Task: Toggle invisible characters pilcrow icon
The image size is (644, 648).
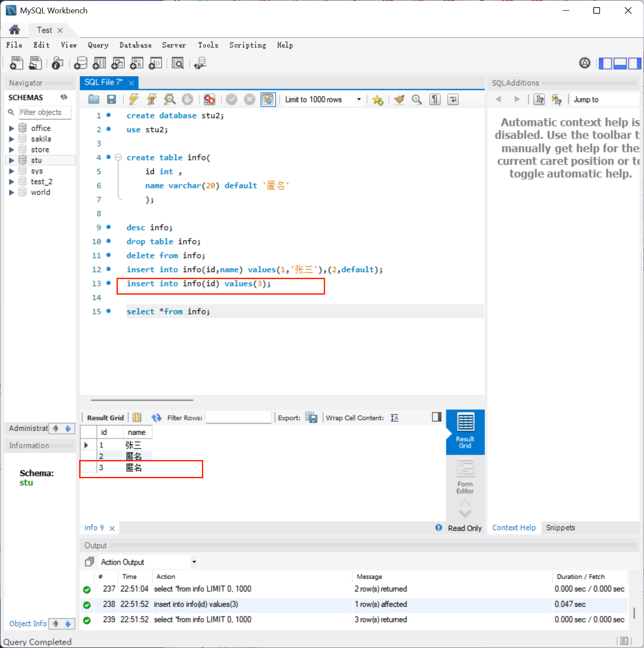Action: click(435, 100)
